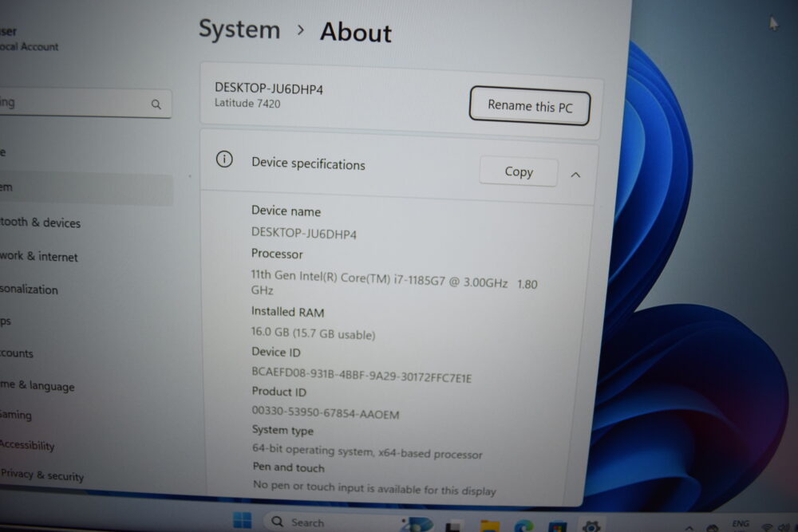This screenshot has height=532, width=798.
Task: Open Gaming settings
Action: tap(16, 415)
